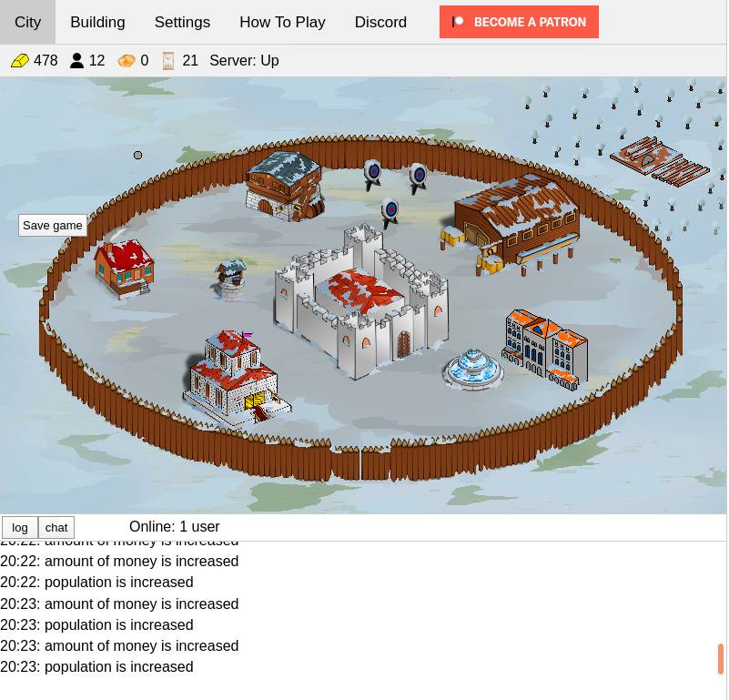Click the Online: 1 user label
This screenshot has width=729, height=700.
coord(175,526)
